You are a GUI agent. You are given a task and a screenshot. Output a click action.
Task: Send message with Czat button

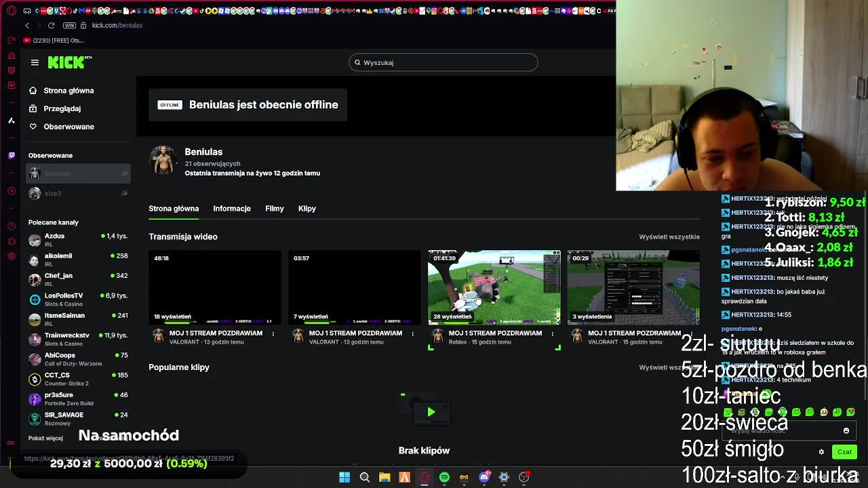point(844,452)
